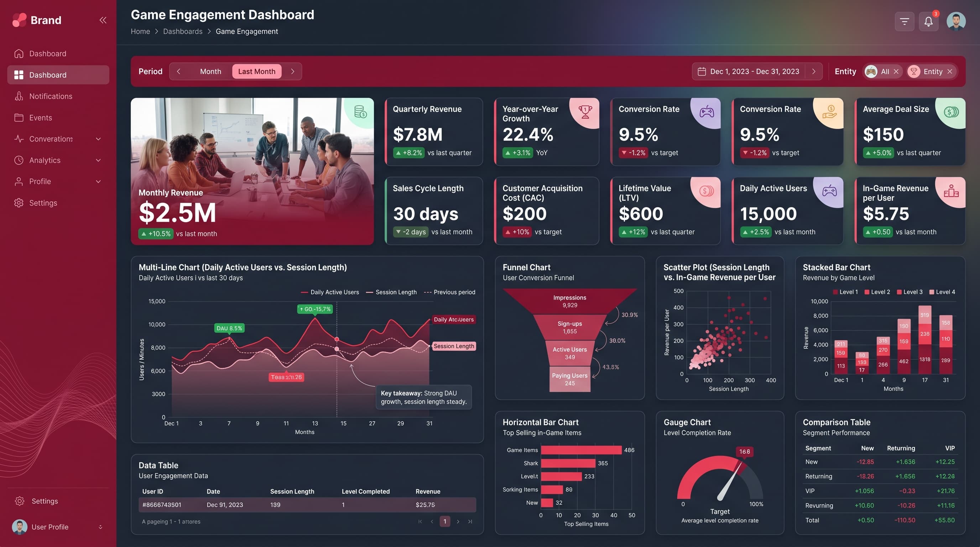Expand the User Profile menu chevron
The width and height of the screenshot is (980, 547).
click(100, 527)
